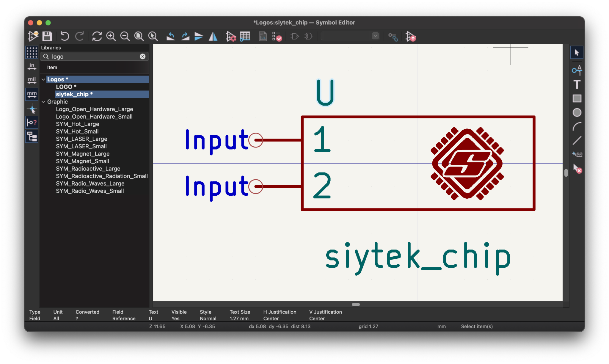Enable millimeter units
Viewport: 609px width, 364px height.
coord(32,94)
